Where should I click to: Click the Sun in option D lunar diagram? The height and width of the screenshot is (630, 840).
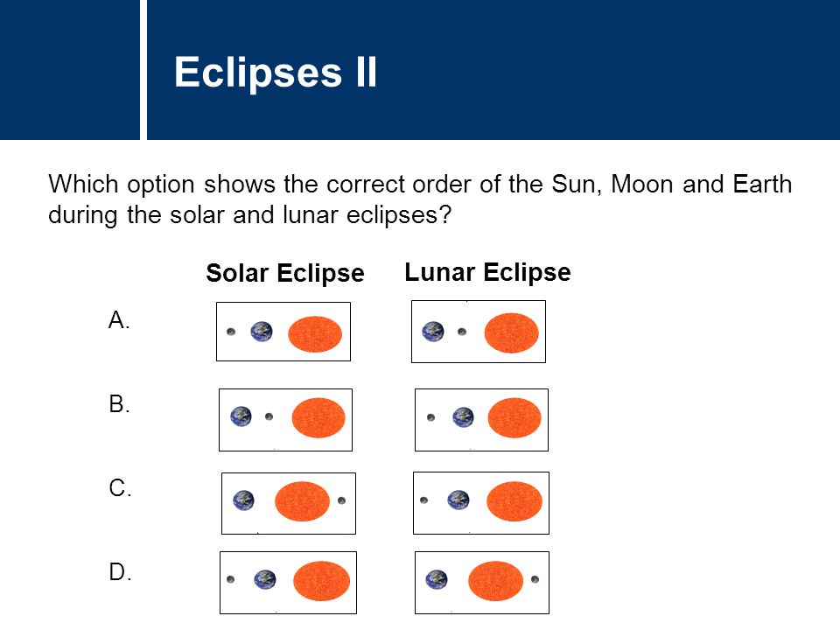pos(495,581)
